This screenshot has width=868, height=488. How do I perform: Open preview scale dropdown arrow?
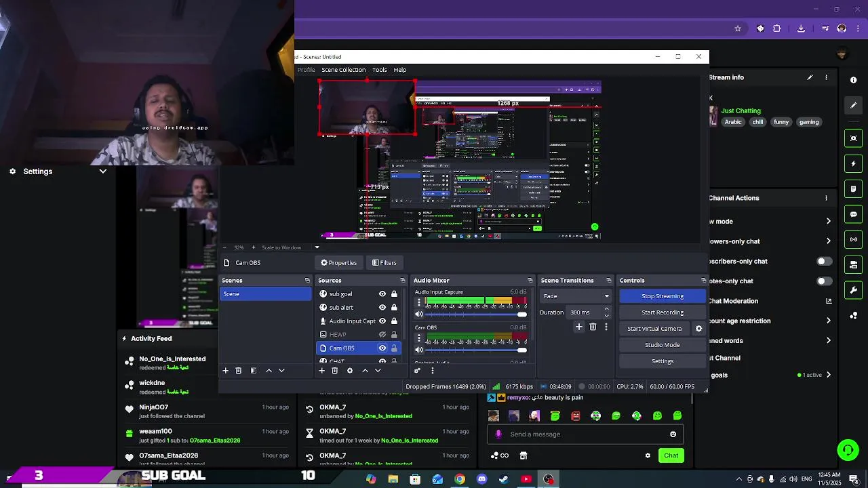tap(317, 247)
